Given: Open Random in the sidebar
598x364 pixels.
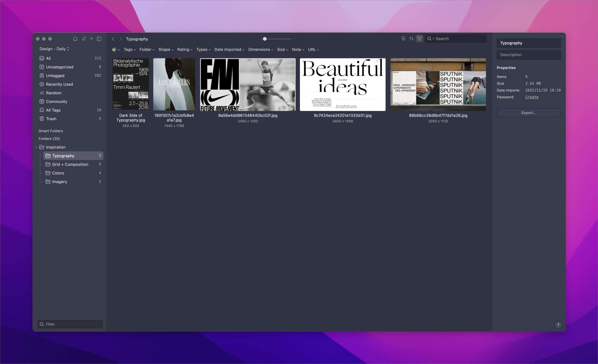Looking at the screenshot, I should coord(70,93).
